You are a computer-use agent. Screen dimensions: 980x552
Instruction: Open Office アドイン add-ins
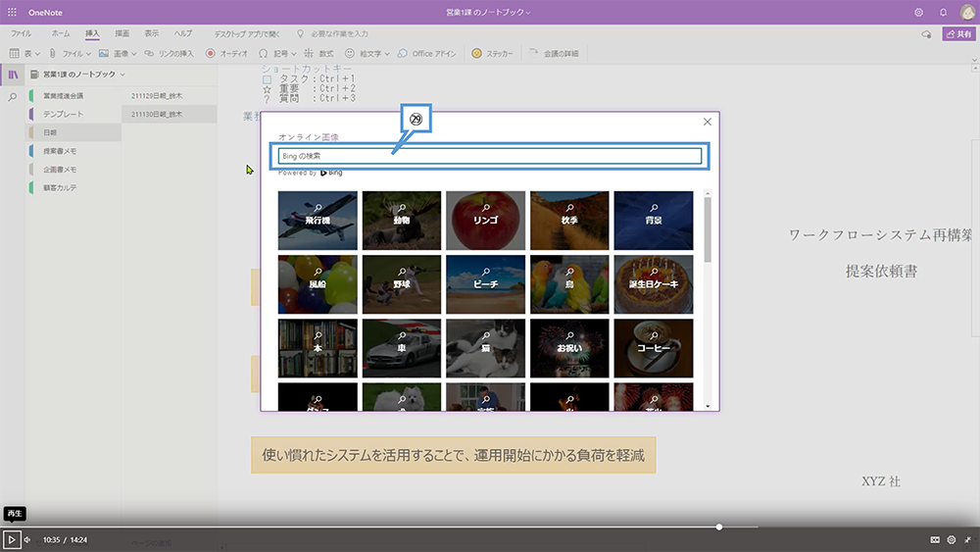[x=427, y=53]
